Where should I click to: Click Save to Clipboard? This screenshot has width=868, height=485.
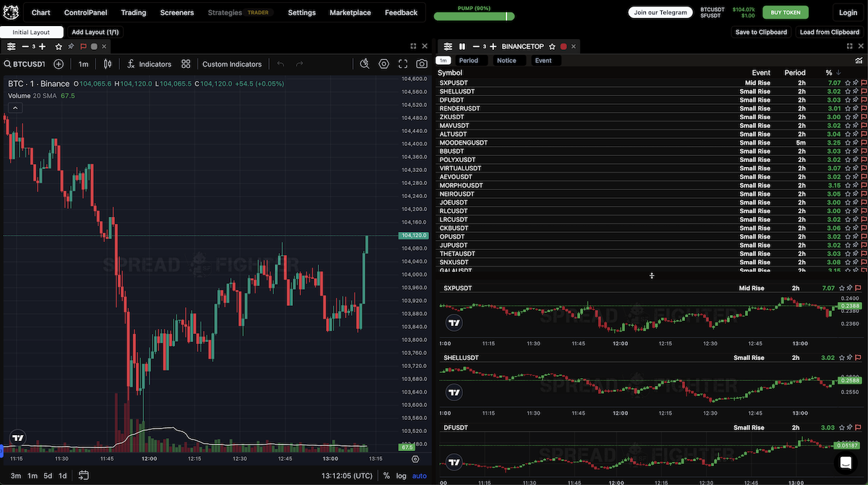(x=761, y=32)
